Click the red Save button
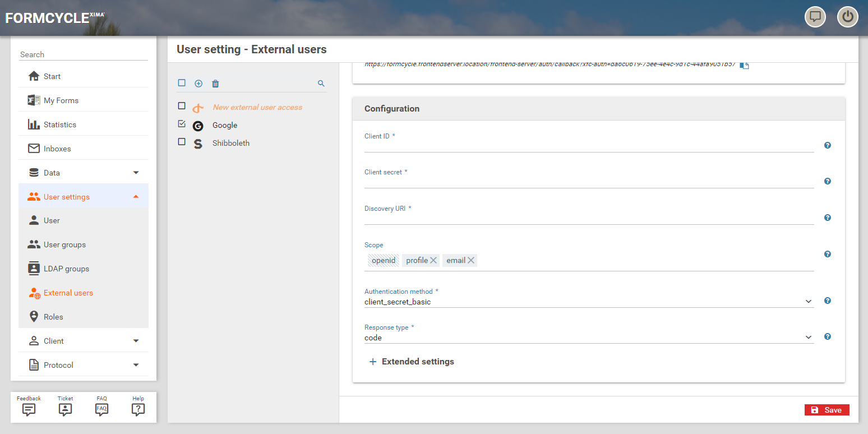Viewport: 868px width, 434px height. coord(827,410)
